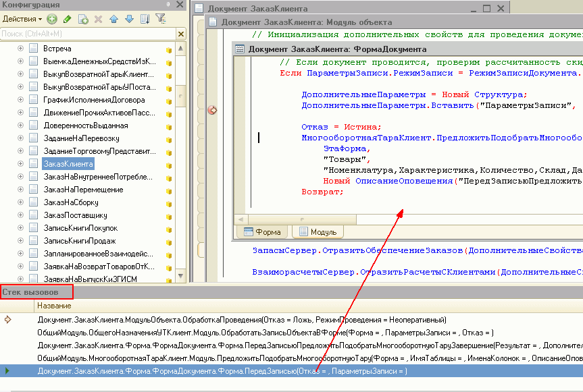The image size is (583, 392).
Task: Open the Действия dropdown menu
Action: pyautogui.click(x=22, y=19)
